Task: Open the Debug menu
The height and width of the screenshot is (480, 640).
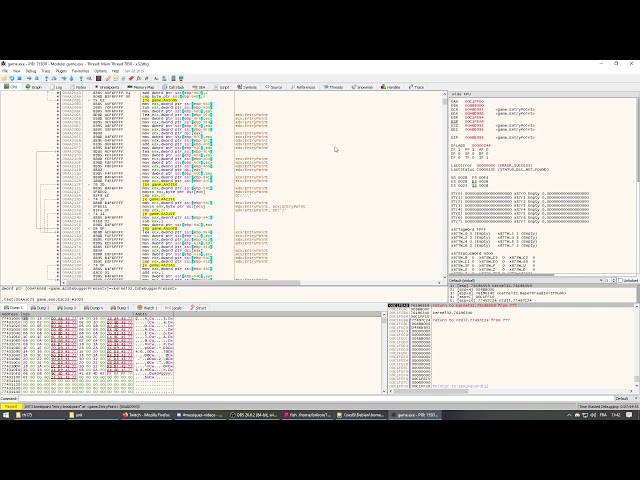Action: (x=31, y=71)
